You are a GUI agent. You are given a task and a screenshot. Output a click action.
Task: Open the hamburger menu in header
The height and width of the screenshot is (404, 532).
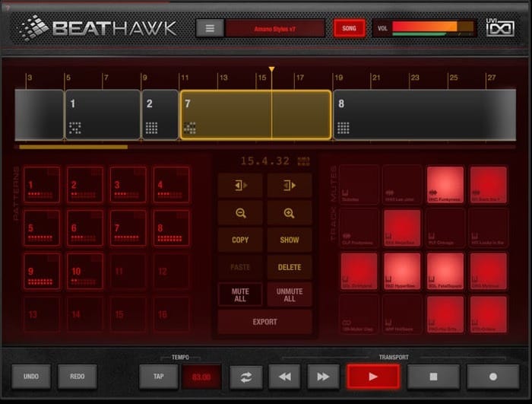210,28
